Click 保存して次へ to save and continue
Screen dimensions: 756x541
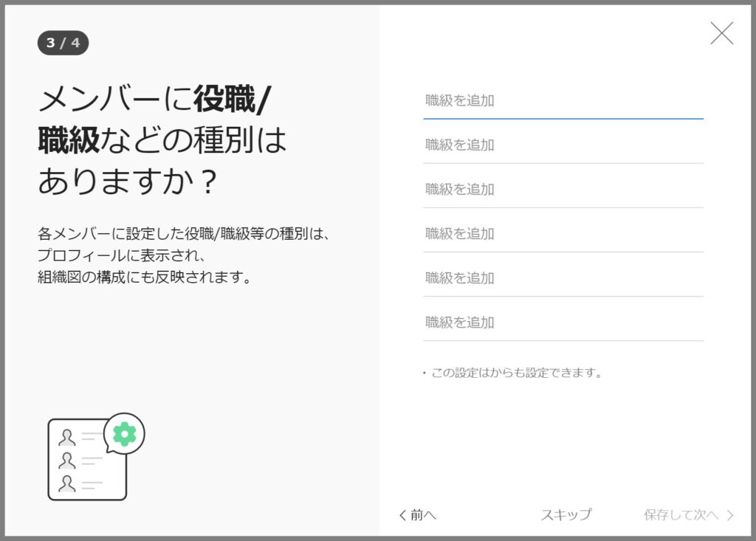[681, 515]
